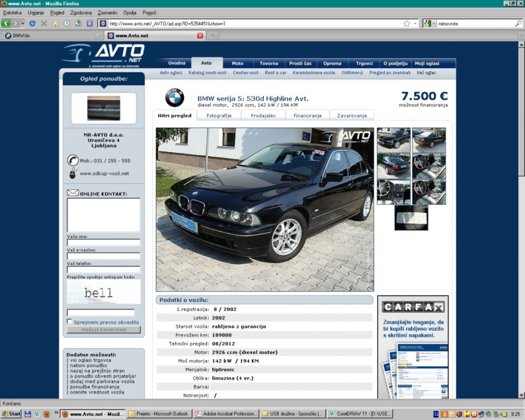Open the Moji oglasi navigation tab
The width and height of the screenshot is (525, 420).
tap(427, 64)
